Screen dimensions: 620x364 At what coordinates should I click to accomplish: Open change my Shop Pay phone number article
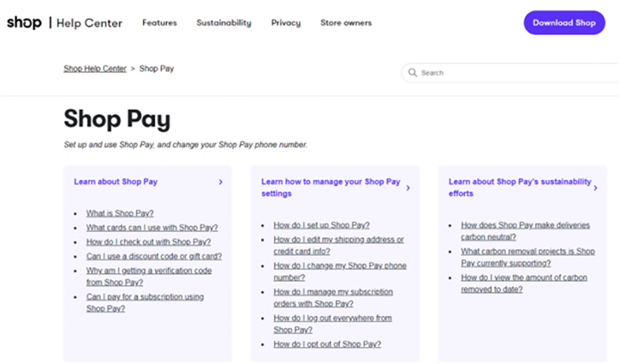tap(340, 272)
